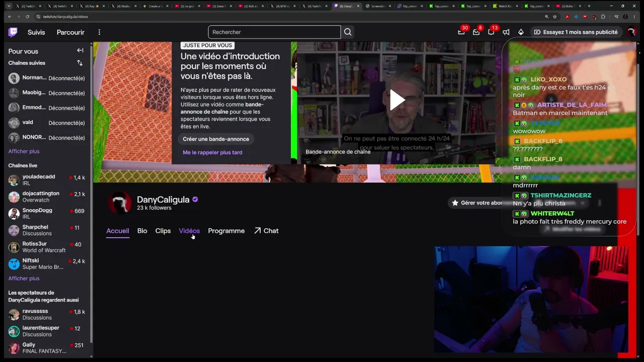This screenshot has height=362, width=644.
Task: Click the DanyCaligula channel avatar
Action: click(x=120, y=203)
